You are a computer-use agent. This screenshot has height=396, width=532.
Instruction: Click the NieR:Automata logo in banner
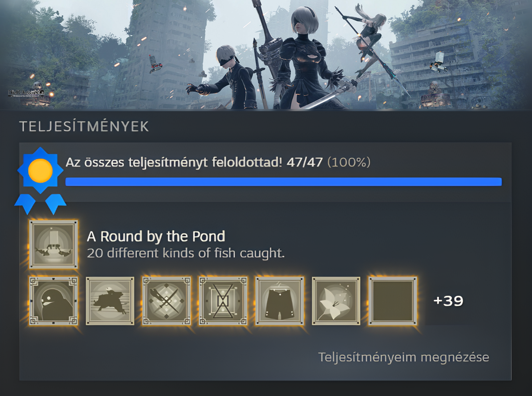[26, 93]
